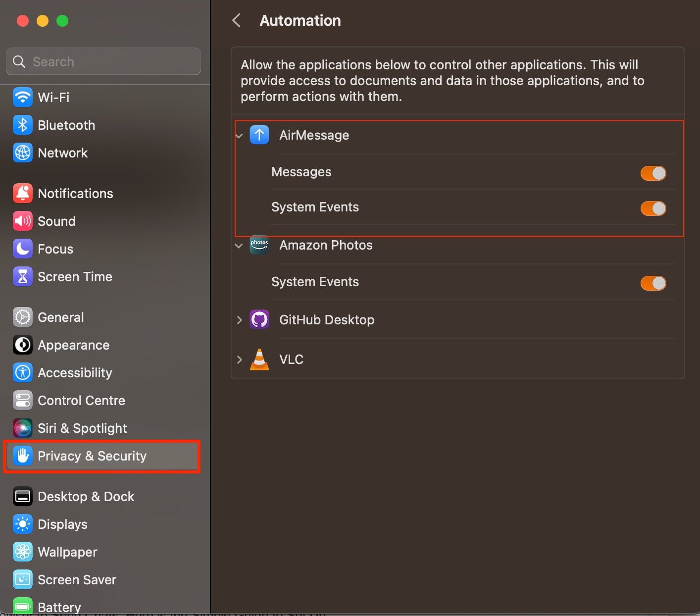Click the Accessibility icon
This screenshot has height=616, width=700.
tap(23, 372)
